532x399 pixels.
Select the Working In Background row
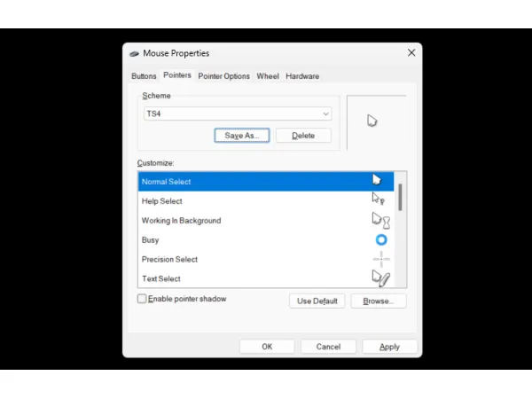click(x=266, y=221)
